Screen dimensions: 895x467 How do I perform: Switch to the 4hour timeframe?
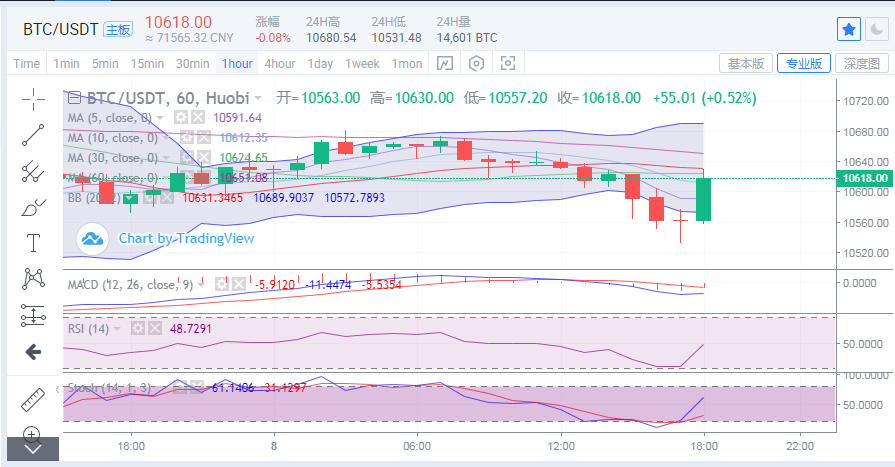click(x=279, y=63)
